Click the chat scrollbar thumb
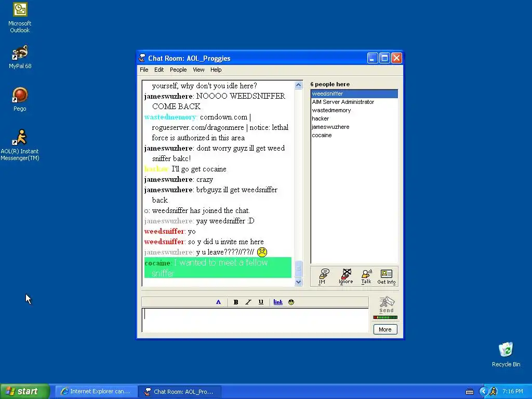 299,269
